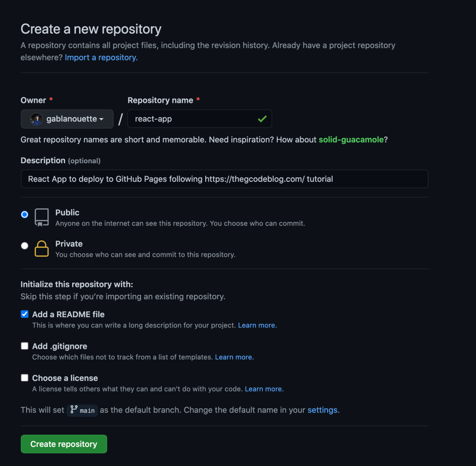Select the Private visibility radio button
The height and width of the screenshot is (466, 476).
[x=25, y=246]
